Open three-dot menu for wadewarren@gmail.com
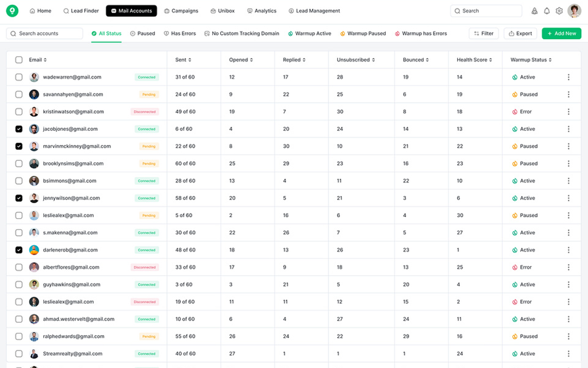 (568, 77)
